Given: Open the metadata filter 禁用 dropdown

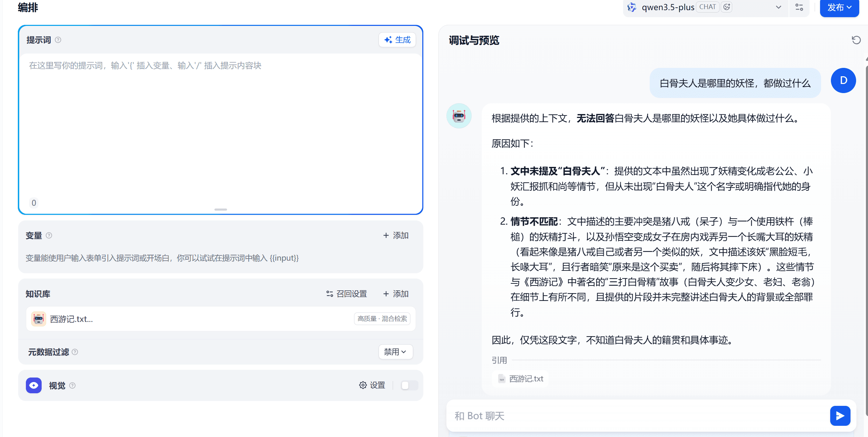Looking at the screenshot, I should pyautogui.click(x=395, y=352).
